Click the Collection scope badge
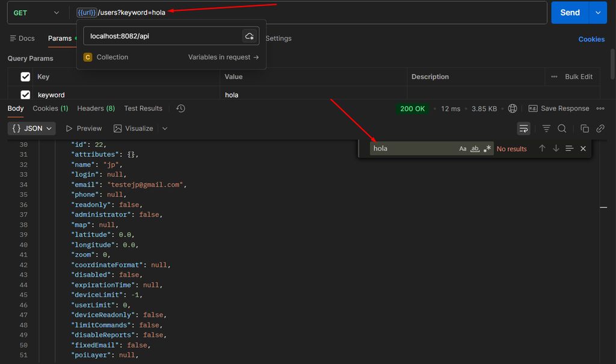 (88, 57)
